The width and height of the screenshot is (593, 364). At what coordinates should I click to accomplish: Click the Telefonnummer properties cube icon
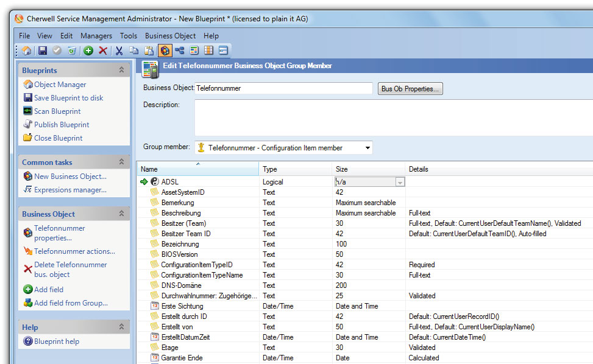[28, 233]
